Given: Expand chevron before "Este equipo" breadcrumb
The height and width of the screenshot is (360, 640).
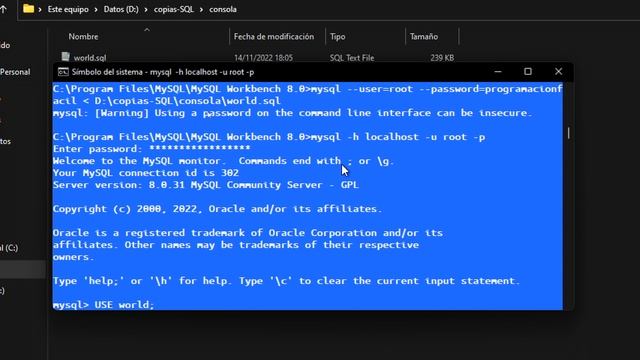Looking at the screenshot, I should pos(40,9).
